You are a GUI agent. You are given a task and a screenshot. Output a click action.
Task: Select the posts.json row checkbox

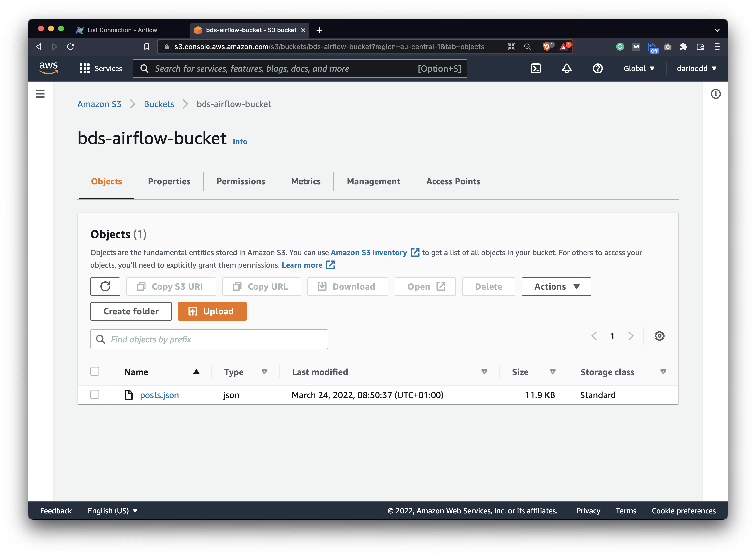(x=95, y=394)
